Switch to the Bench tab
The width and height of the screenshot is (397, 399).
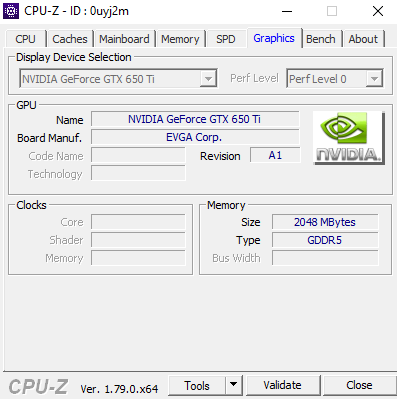click(321, 39)
